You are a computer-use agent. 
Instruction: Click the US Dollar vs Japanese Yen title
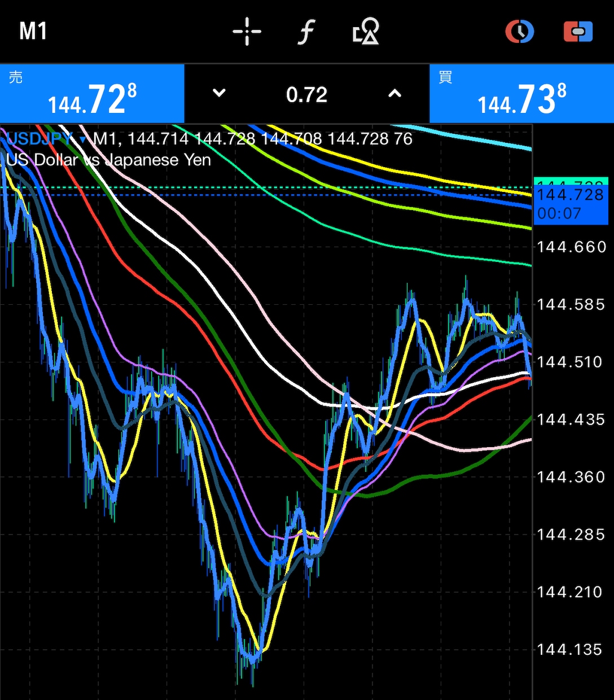click(109, 160)
